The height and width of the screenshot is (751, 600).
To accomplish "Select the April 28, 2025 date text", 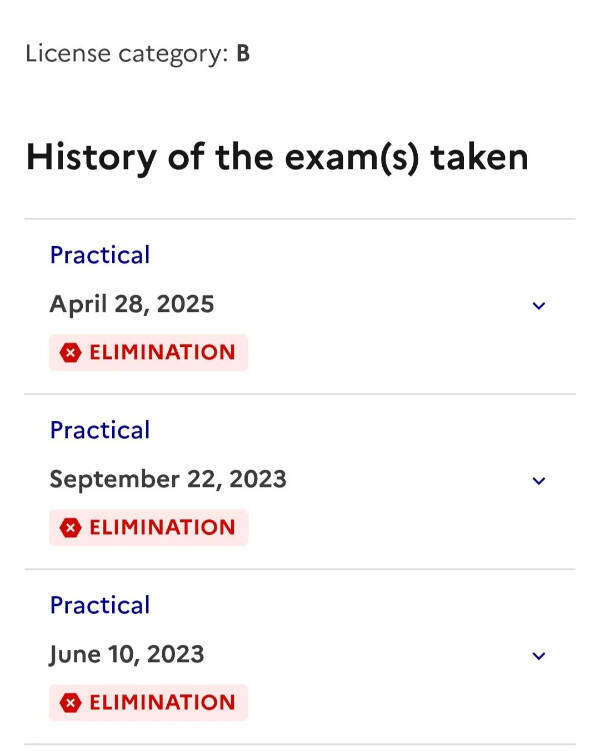I will coord(132,304).
